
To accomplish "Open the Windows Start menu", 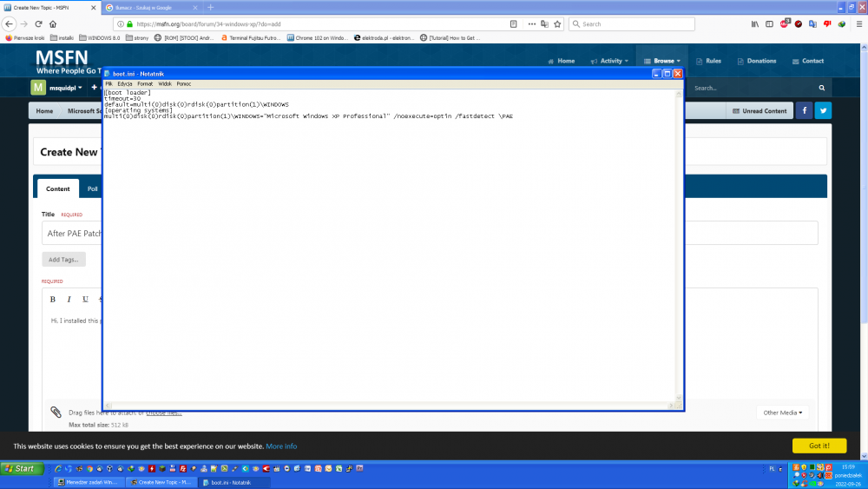I will pyautogui.click(x=19, y=469).
